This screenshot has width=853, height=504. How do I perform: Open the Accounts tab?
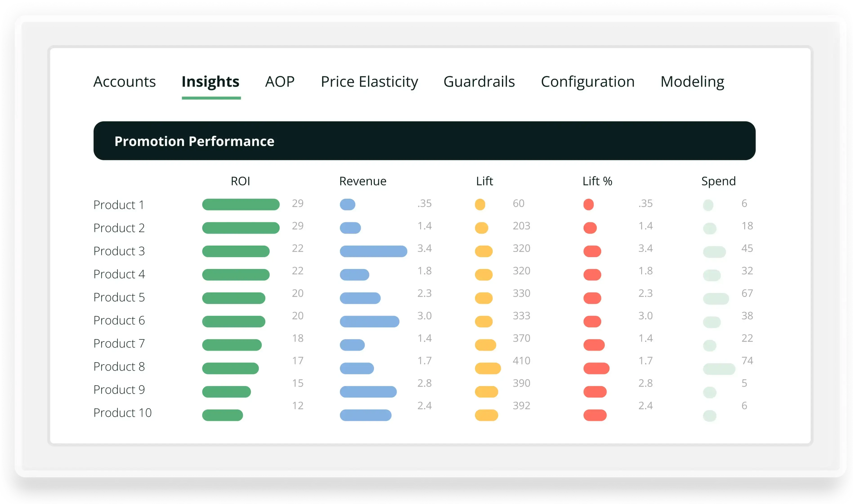pos(124,82)
